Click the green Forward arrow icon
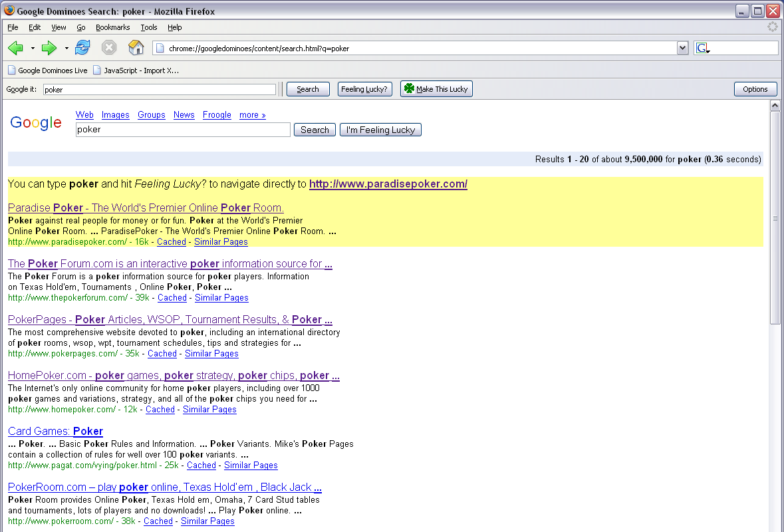The height and width of the screenshot is (532, 784). [49, 48]
